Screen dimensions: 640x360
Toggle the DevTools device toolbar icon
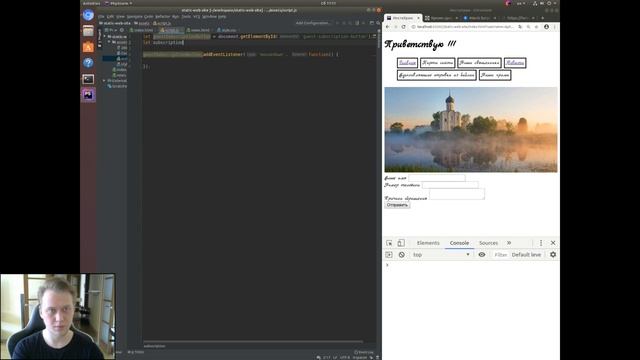[x=401, y=243]
